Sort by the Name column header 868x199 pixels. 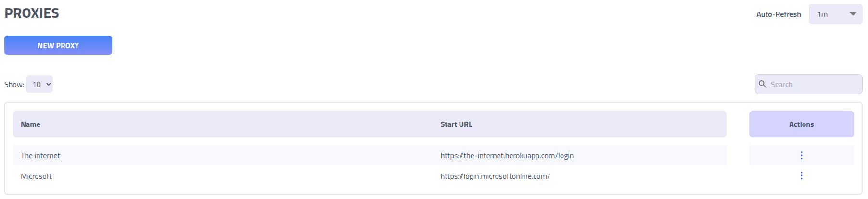tap(30, 124)
